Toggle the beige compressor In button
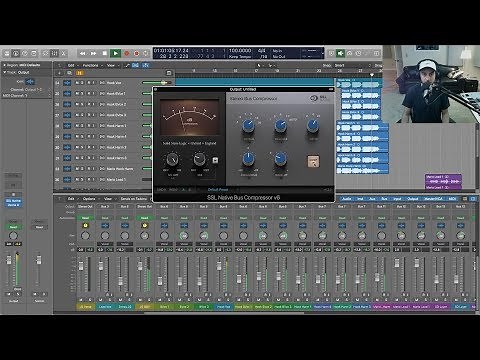Image resolution: width=480 pixels, height=360 pixels. [313, 161]
